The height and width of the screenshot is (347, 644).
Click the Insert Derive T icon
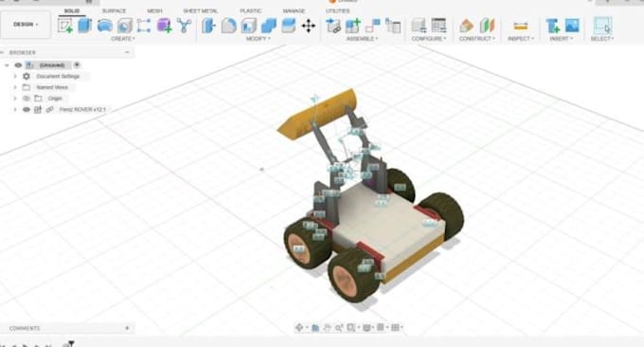(x=552, y=26)
